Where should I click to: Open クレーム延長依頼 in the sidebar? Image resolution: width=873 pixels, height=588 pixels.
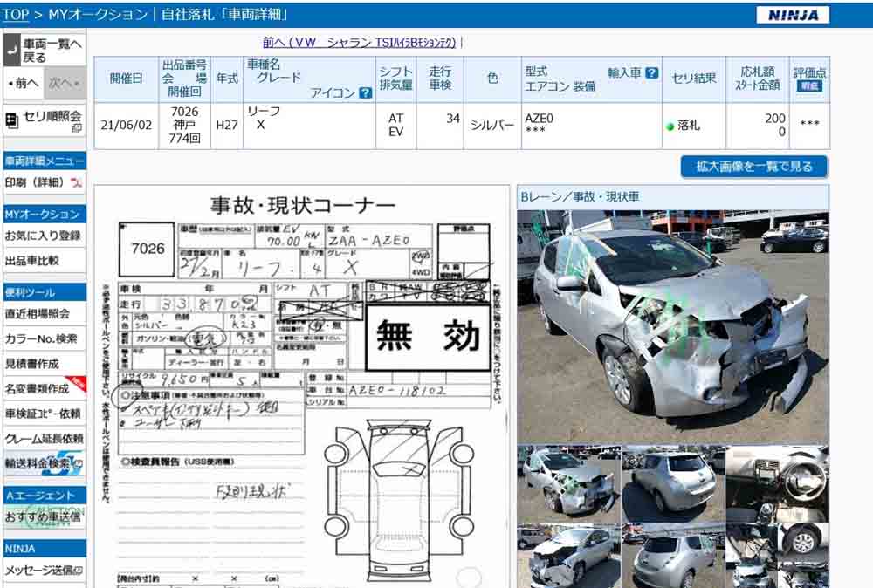45,439
